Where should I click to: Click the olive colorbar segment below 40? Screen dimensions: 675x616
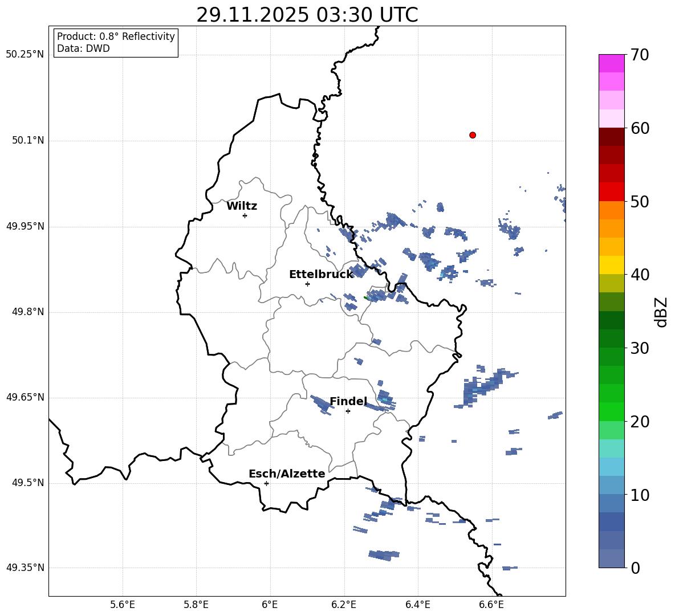(x=611, y=283)
